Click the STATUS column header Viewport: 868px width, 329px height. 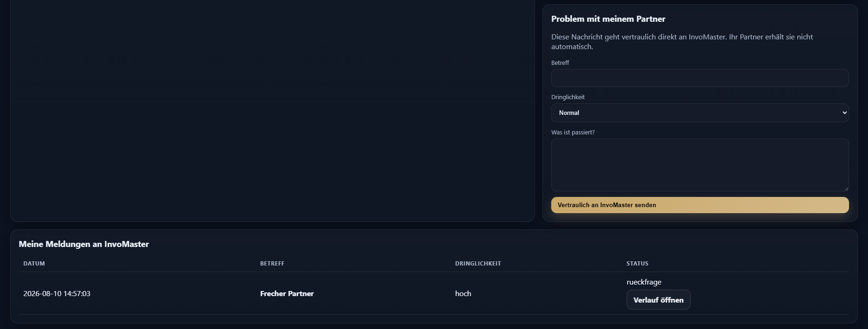tap(637, 263)
